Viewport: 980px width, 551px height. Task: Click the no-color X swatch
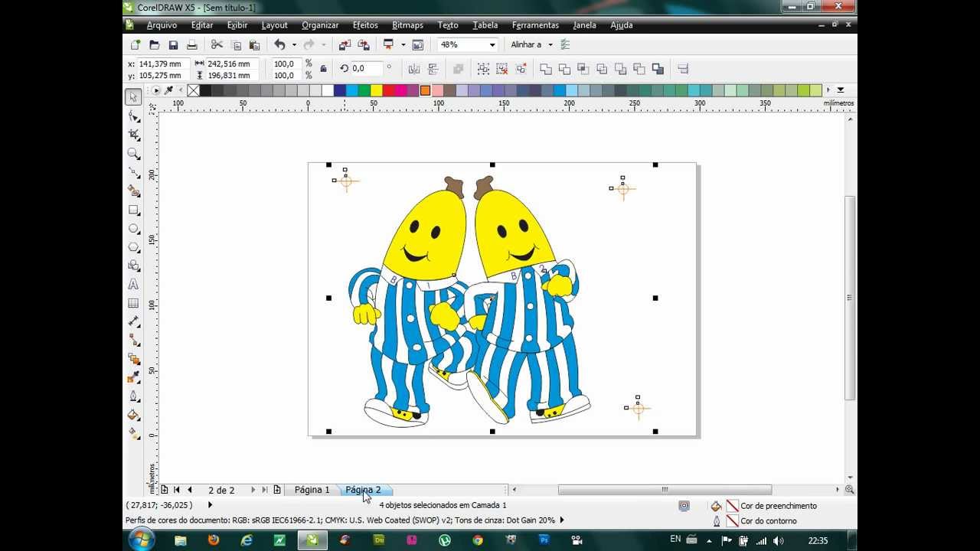(x=193, y=90)
